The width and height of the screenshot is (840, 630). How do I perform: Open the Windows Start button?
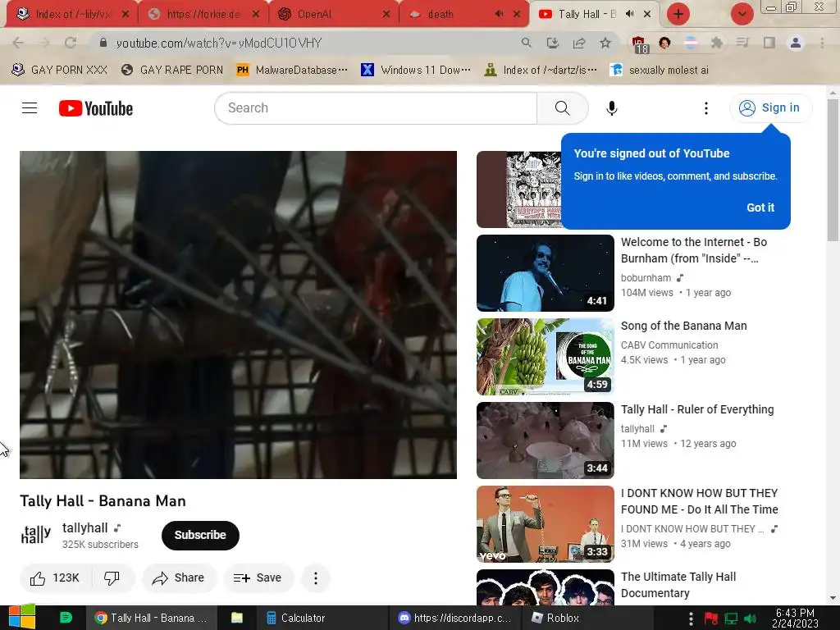coord(22,618)
